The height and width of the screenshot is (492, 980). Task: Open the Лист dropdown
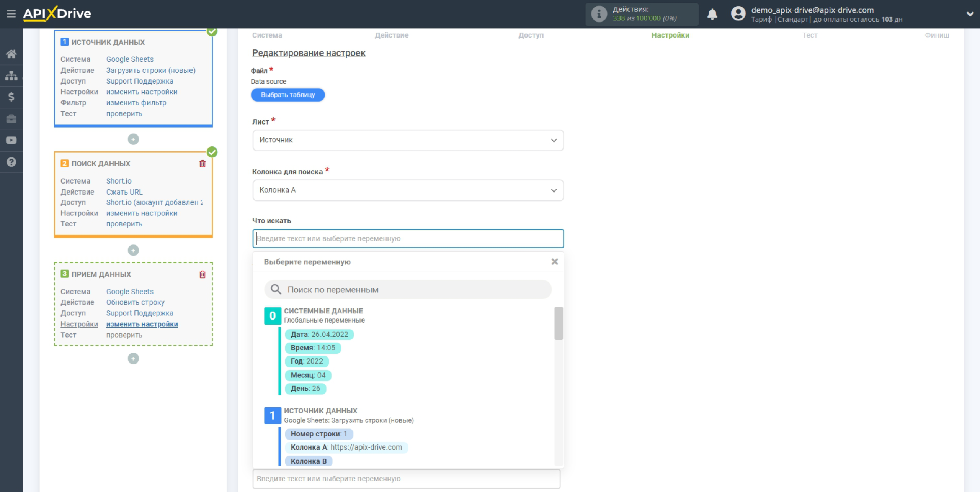tap(408, 140)
